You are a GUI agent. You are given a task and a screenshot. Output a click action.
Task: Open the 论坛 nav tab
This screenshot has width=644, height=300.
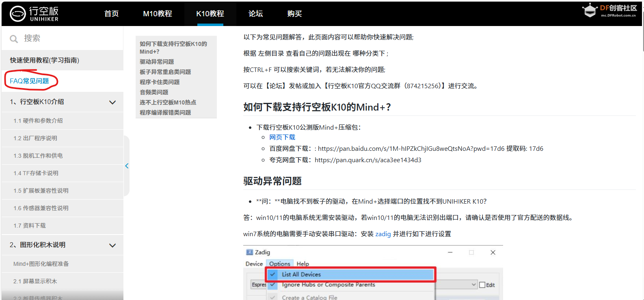click(255, 14)
